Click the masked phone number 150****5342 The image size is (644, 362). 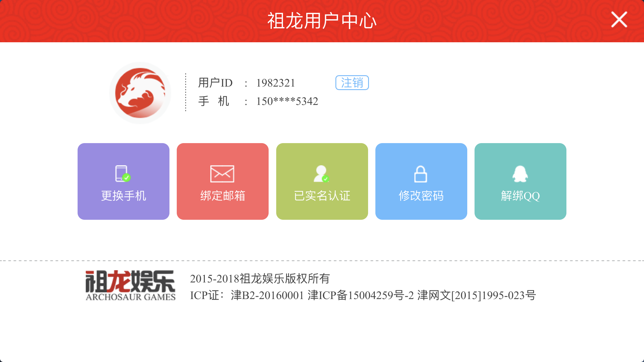tap(287, 101)
